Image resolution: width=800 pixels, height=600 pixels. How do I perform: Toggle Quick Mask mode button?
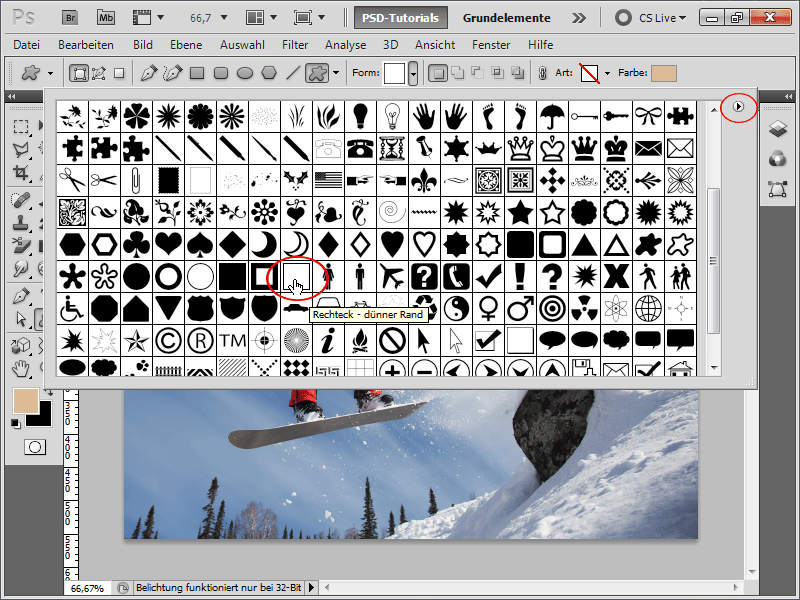tap(35, 447)
